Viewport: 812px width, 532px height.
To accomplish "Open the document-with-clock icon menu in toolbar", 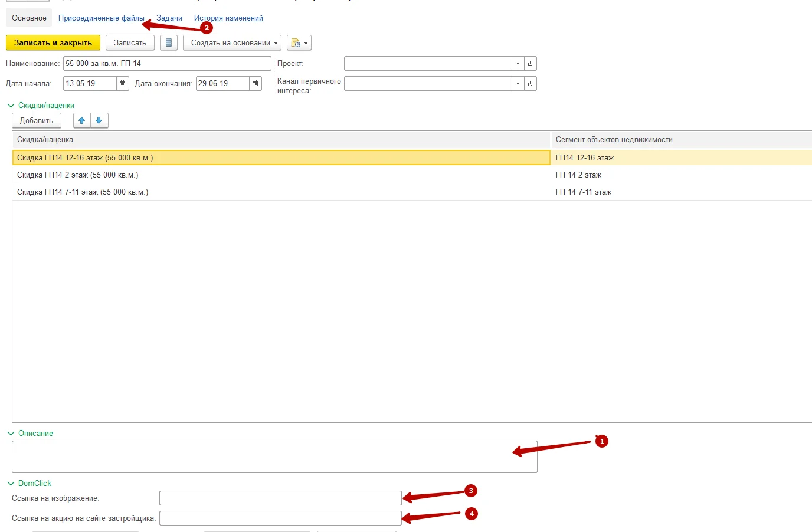I will [299, 43].
